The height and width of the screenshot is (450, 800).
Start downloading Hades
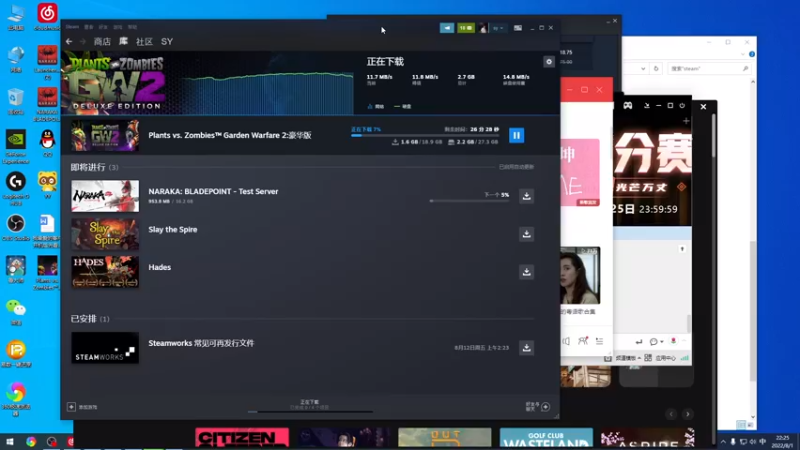point(527,271)
